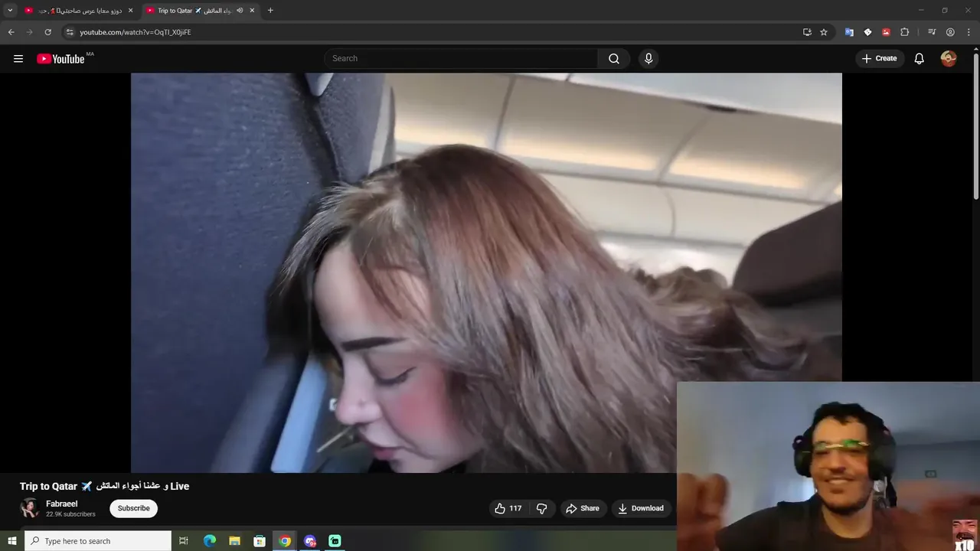The width and height of the screenshot is (980, 551).
Task: Go back in browser history
Action: 11,32
